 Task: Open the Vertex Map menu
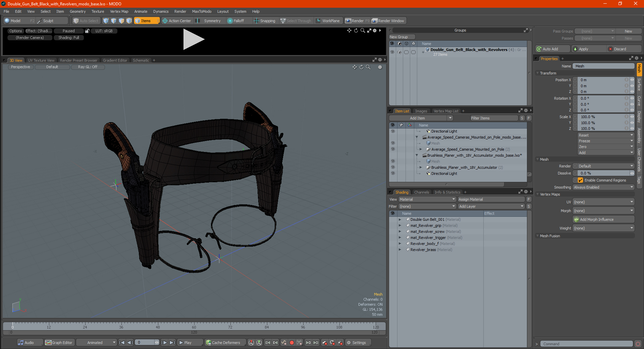coord(119,11)
